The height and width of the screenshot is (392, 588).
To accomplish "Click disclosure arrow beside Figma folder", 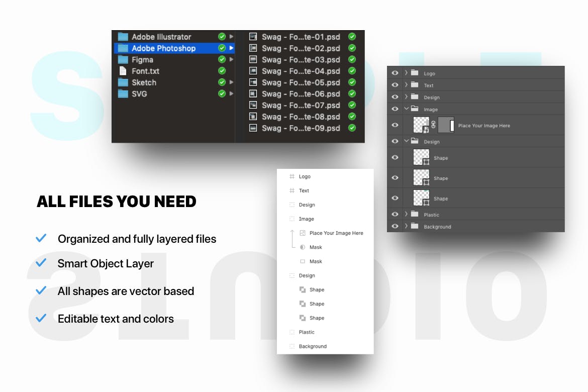I will click(x=231, y=59).
